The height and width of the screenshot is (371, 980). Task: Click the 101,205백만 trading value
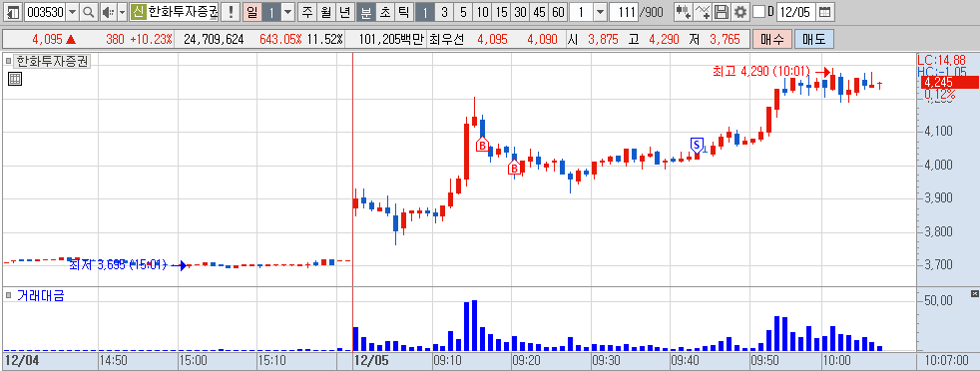(392, 39)
